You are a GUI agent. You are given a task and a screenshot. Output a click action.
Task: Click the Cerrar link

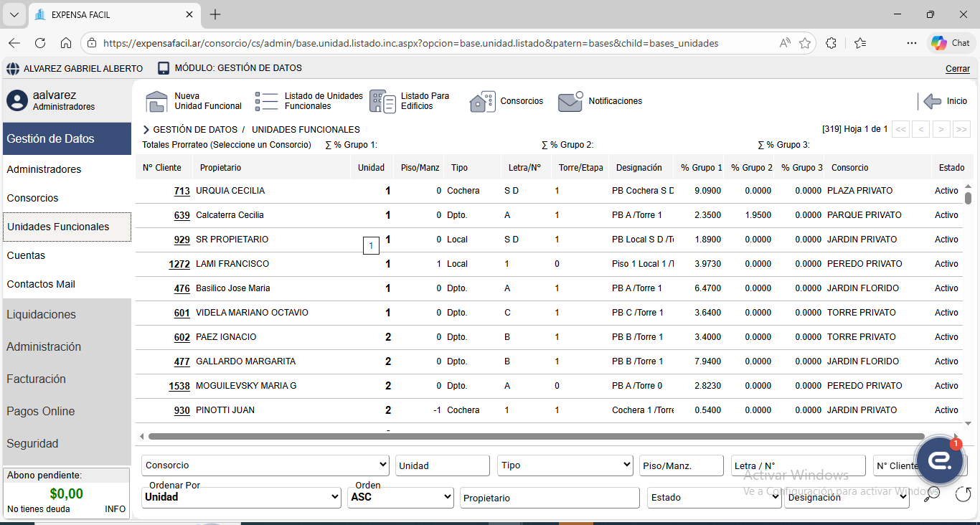click(x=957, y=69)
